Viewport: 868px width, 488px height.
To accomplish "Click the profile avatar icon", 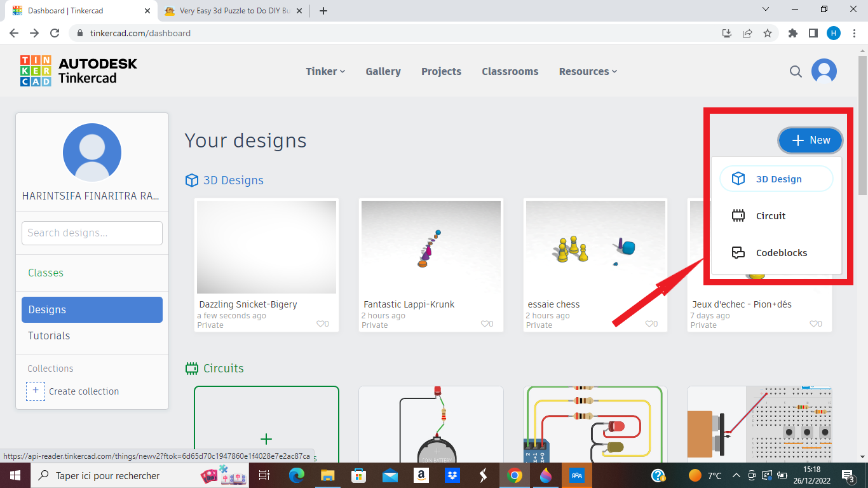I will point(824,71).
